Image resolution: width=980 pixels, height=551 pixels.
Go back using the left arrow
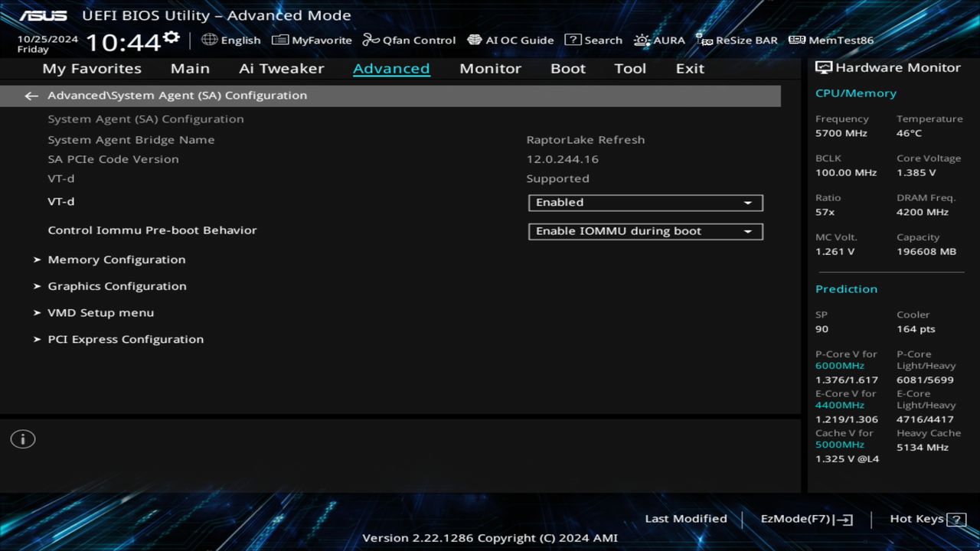31,95
